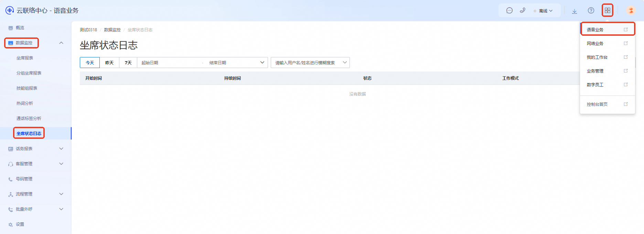Choose 业务管理 from app menu
644x234 pixels.
608,71
